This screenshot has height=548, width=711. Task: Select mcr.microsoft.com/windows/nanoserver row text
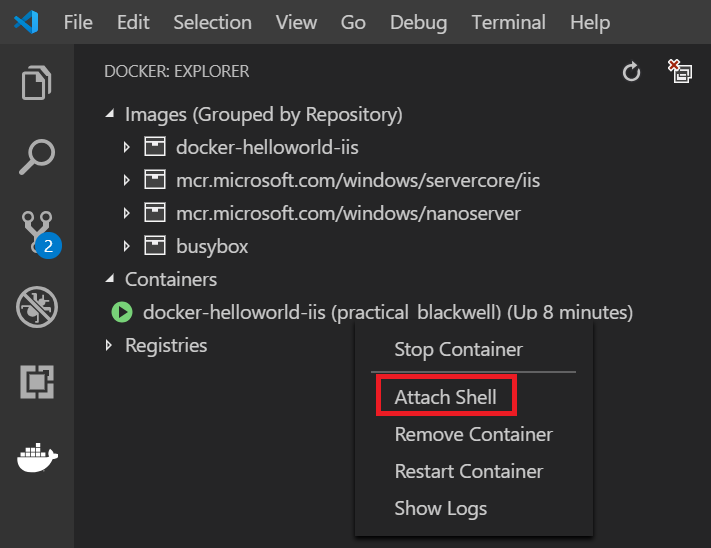tap(348, 213)
